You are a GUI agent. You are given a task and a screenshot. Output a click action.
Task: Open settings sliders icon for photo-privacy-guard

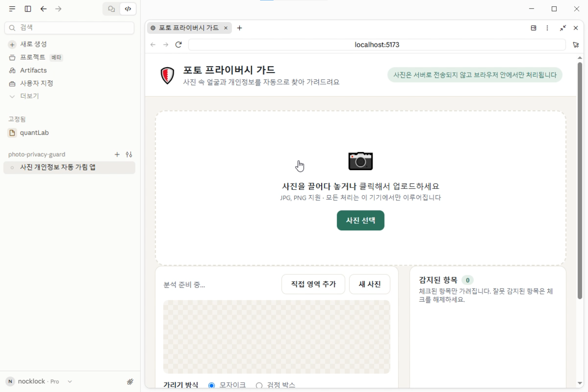(x=129, y=154)
